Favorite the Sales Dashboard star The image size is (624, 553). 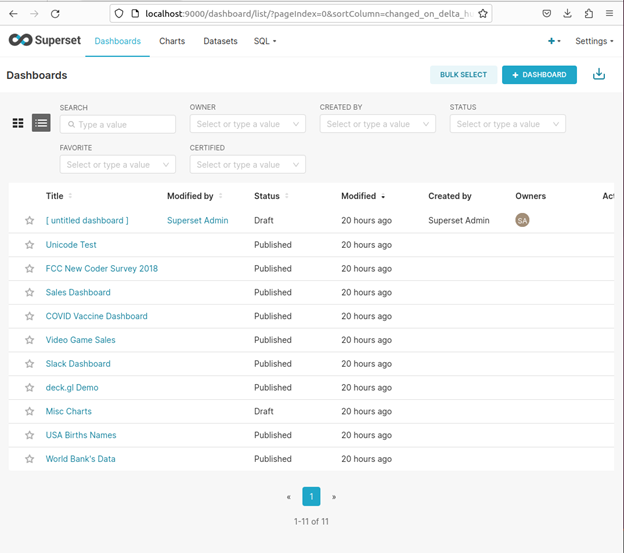coord(29,292)
